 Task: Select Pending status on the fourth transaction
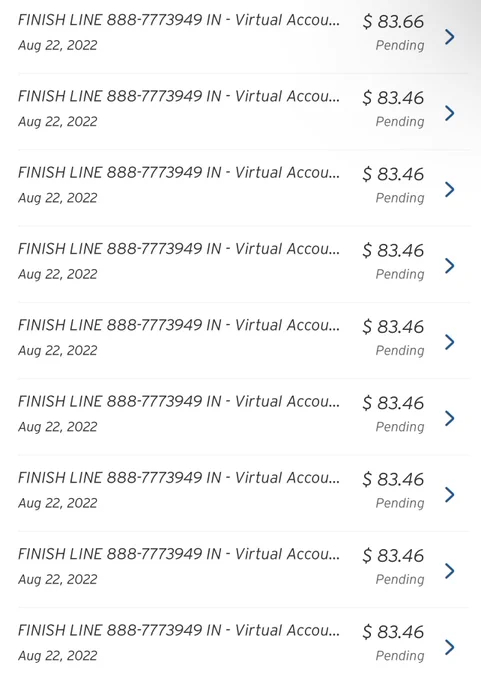click(400, 274)
